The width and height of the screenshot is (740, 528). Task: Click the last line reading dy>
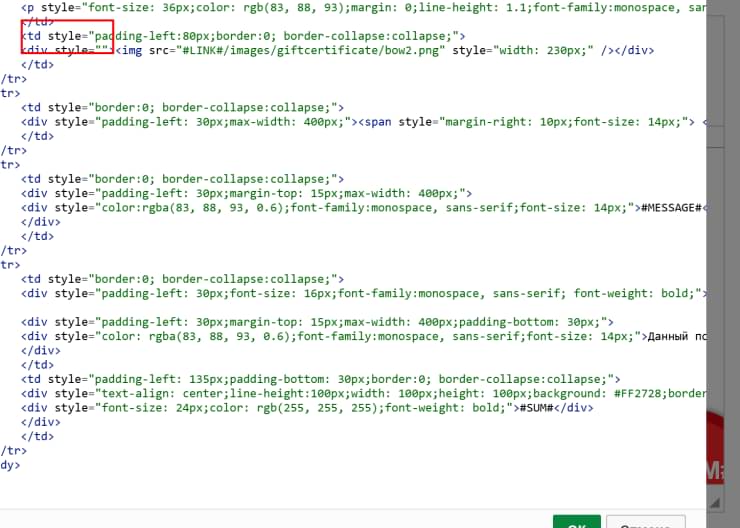[x=10, y=465]
